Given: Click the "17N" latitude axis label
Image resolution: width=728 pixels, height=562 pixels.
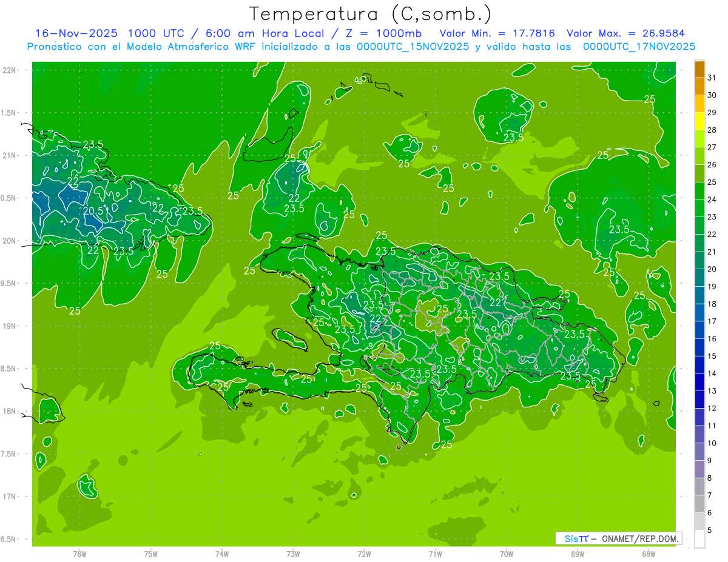Looking at the screenshot, I should click(10, 497).
